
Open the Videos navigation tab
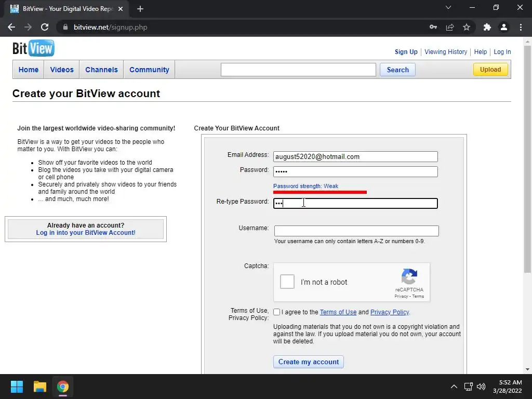(62, 70)
